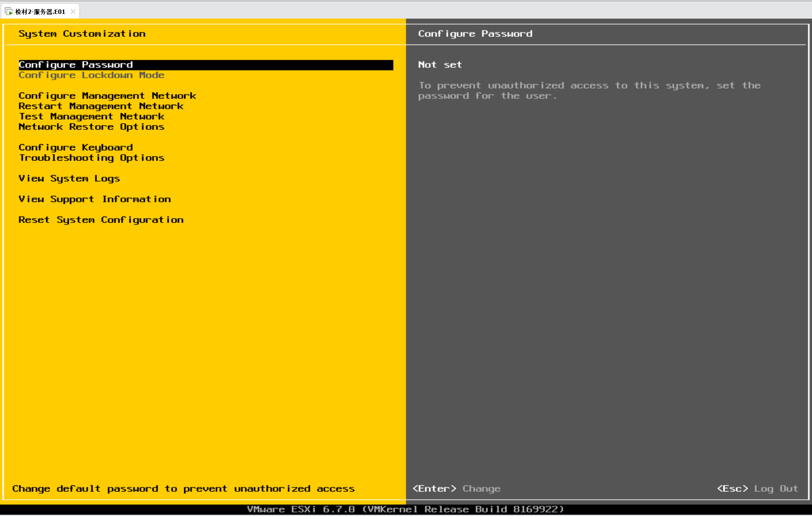Choose Reset System Configuration
The width and height of the screenshot is (812, 516).
(x=101, y=220)
